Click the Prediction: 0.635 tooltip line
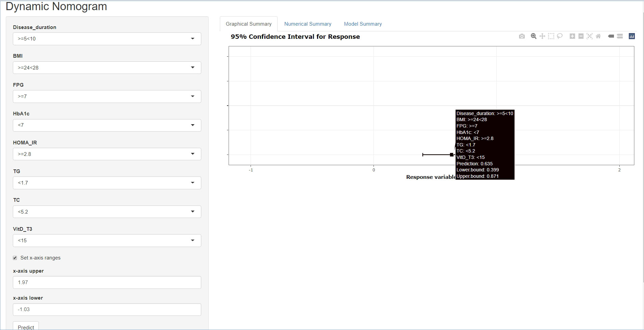644x330 pixels. 474,164
